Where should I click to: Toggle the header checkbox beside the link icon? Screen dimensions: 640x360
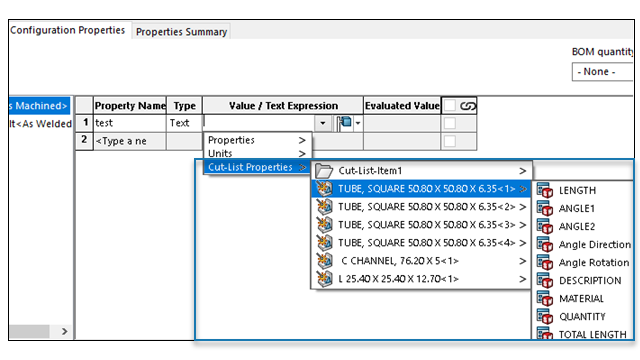pos(450,105)
